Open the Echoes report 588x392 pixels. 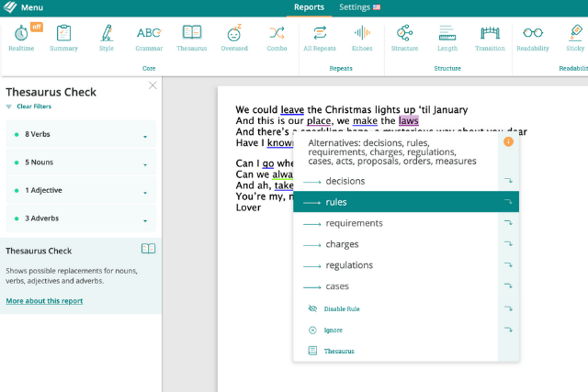tap(362, 38)
